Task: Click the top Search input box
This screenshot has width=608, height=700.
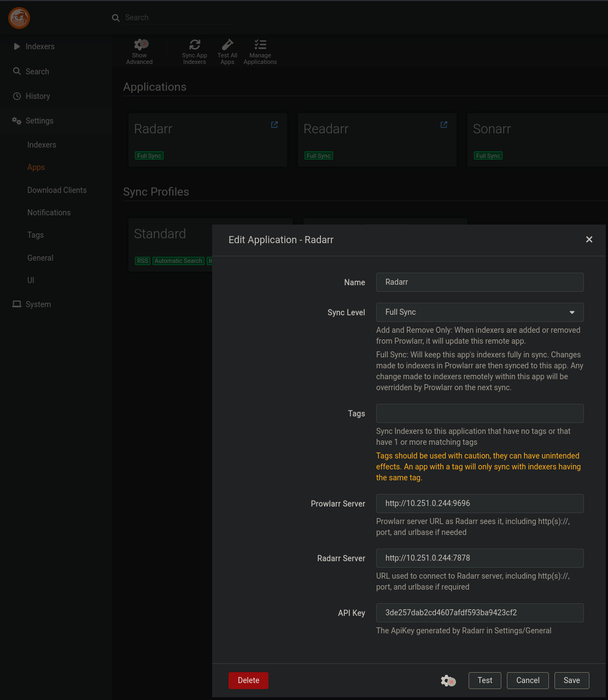Action: [178, 17]
